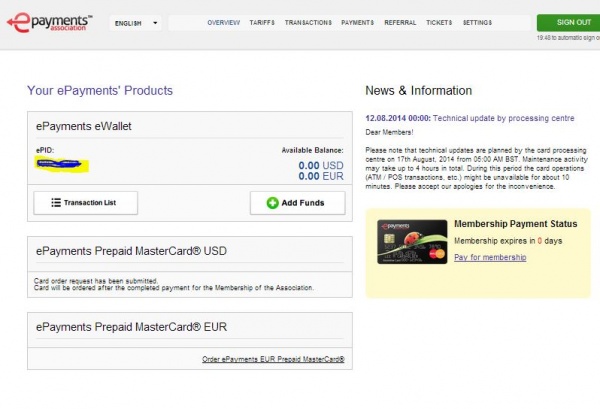This screenshot has height=409, width=600.
Task: Select the 0.00 EUR balance text
Action: coord(321,176)
